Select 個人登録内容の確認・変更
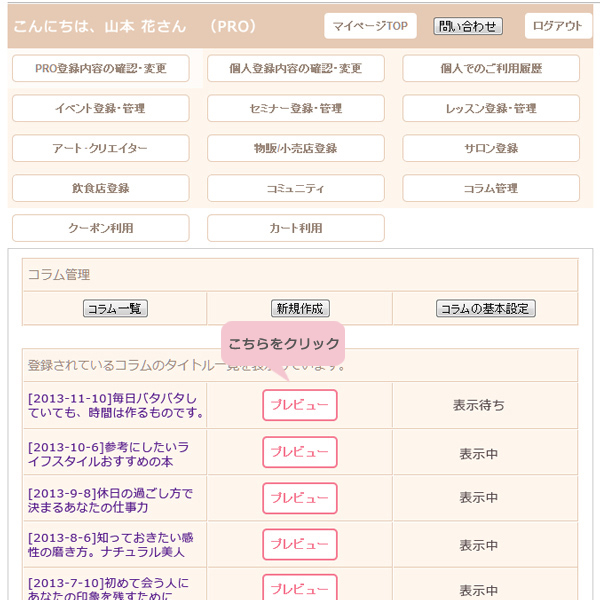The width and height of the screenshot is (600, 600). click(296, 68)
